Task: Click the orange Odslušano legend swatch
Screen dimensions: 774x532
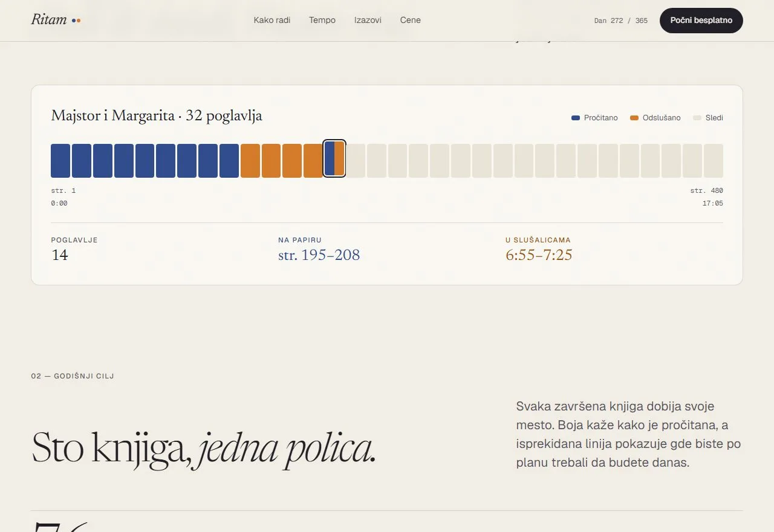Action: (x=634, y=118)
